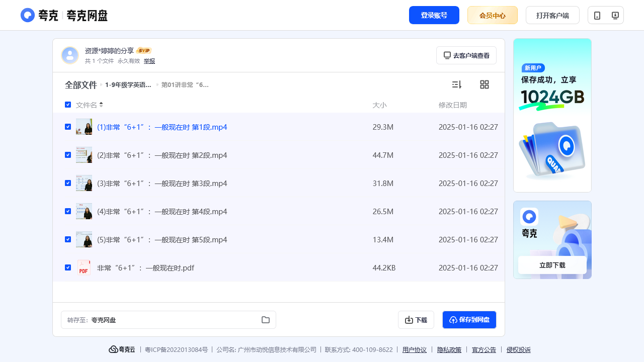Click the desktop download icon in header
Viewport: 644px width, 362px height.
615,15
